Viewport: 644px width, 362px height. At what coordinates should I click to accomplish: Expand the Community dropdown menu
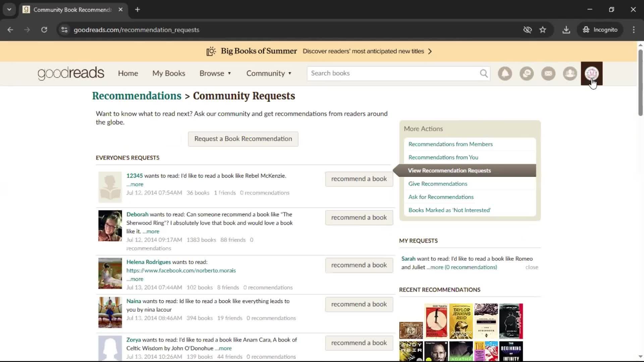pos(269,73)
